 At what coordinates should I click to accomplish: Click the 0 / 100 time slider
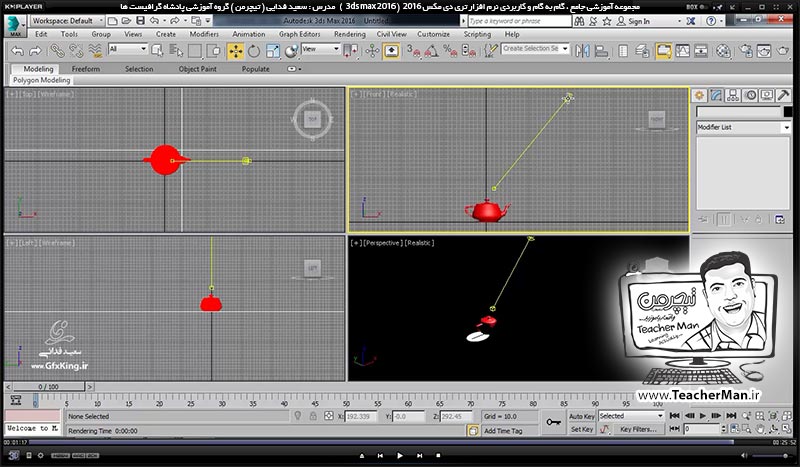click(48, 387)
